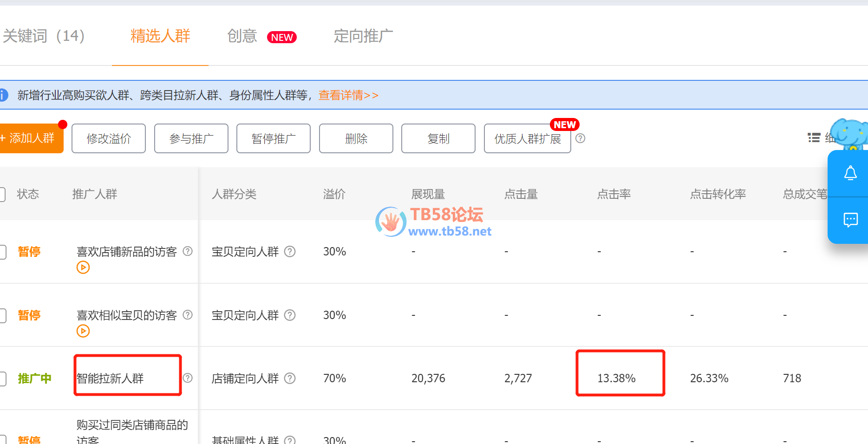This screenshot has height=444, width=868.
Task: Click the blue info icon in the banner
Action: point(3,95)
